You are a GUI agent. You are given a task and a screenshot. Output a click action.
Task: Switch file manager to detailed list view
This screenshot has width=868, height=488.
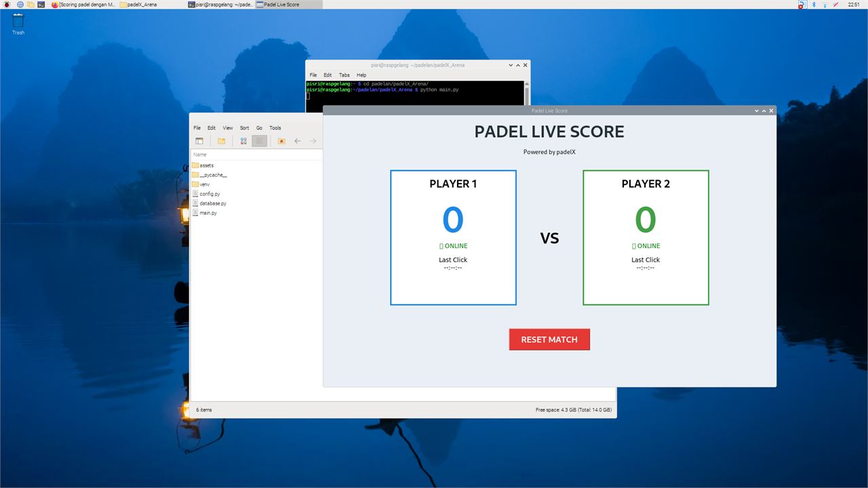[x=259, y=141]
